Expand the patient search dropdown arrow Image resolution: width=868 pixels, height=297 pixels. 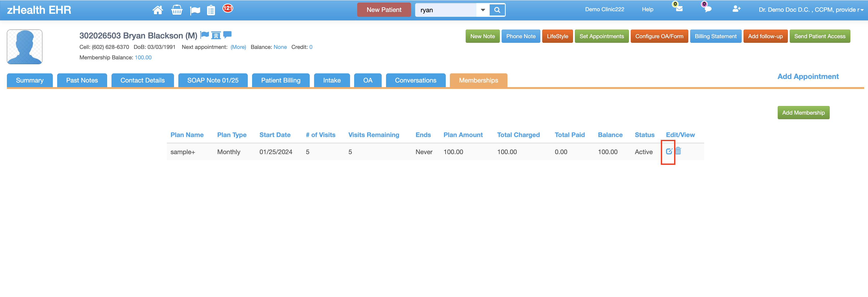pos(483,10)
